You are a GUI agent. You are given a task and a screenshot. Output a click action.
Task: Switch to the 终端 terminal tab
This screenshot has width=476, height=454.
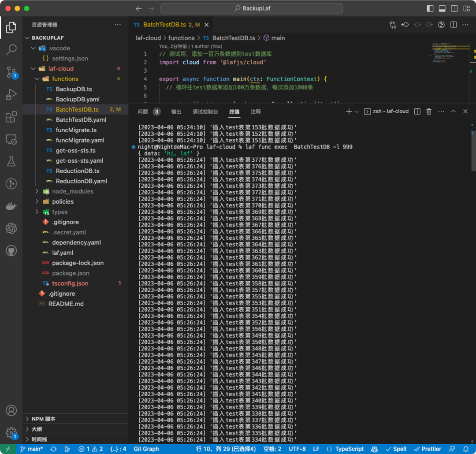tap(234, 112)
